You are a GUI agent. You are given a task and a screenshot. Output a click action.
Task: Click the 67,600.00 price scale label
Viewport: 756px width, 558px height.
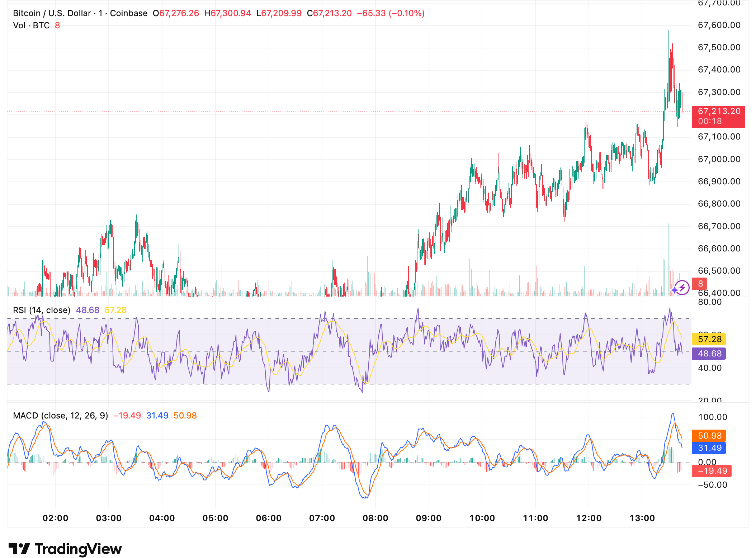(x=719, y=25)
